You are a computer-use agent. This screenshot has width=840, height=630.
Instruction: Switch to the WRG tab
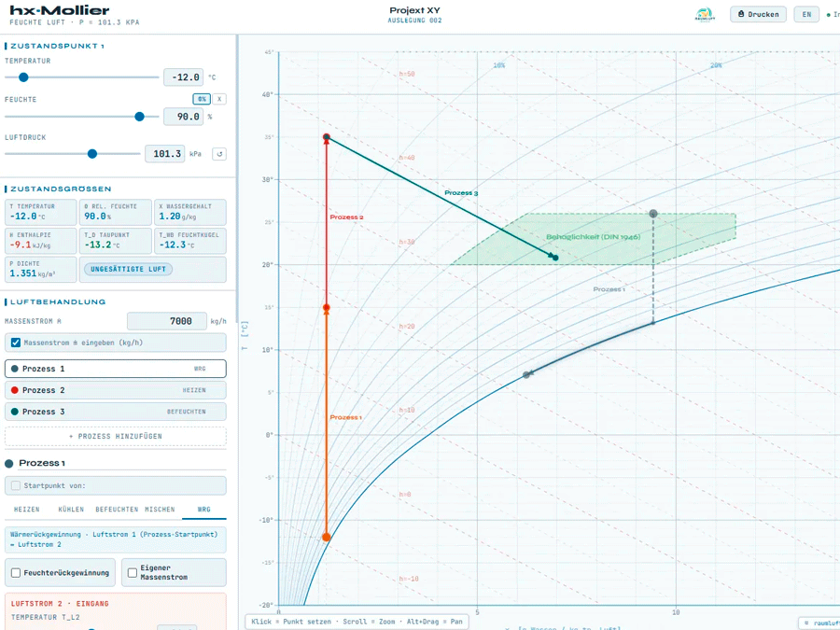(x=204, y=510)
